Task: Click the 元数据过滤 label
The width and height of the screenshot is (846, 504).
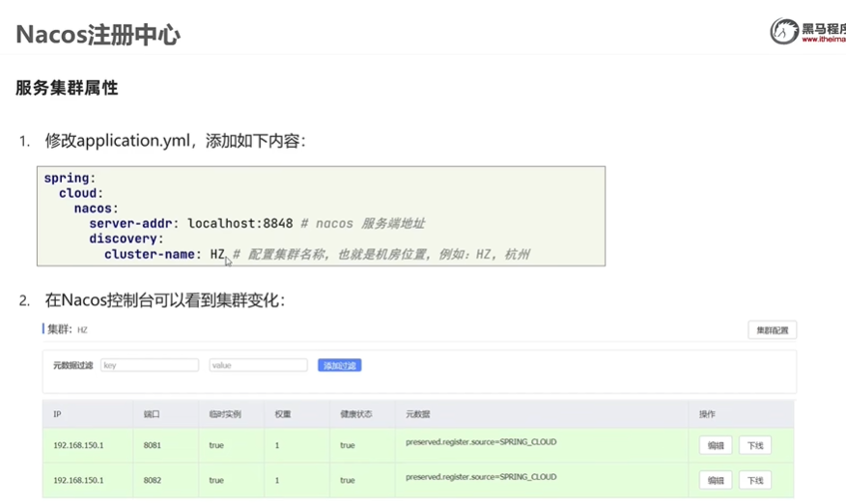Action: [72, 365]
